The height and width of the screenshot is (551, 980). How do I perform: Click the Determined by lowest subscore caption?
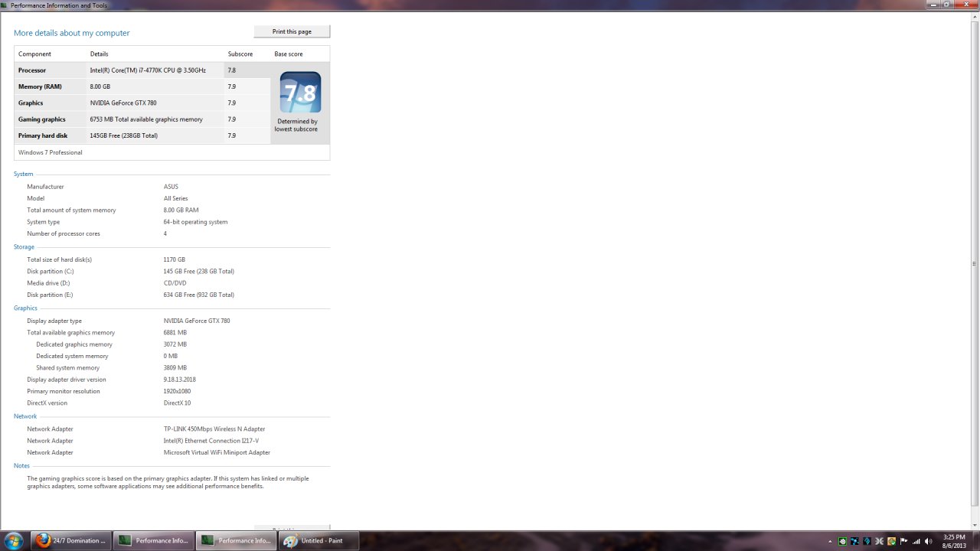pyautogui.click(x=298, y=125)
